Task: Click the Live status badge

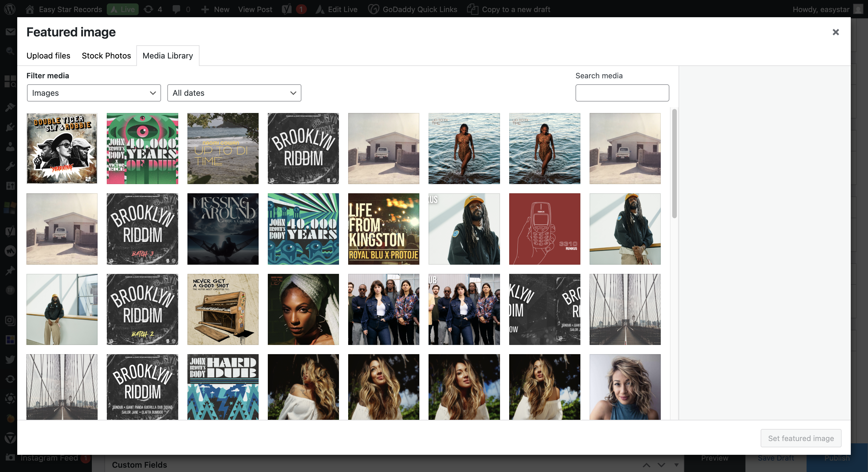Action: pyautogui.click(x=123, y=9)
